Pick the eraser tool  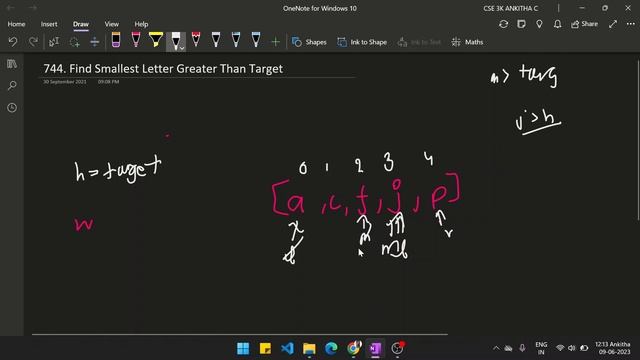click(x=116, y=40)
